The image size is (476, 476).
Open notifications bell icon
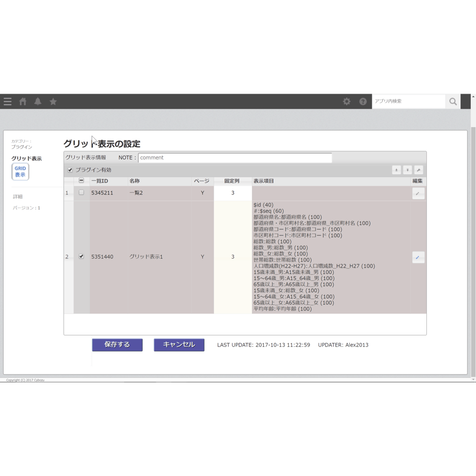click(x=38, y=101)
